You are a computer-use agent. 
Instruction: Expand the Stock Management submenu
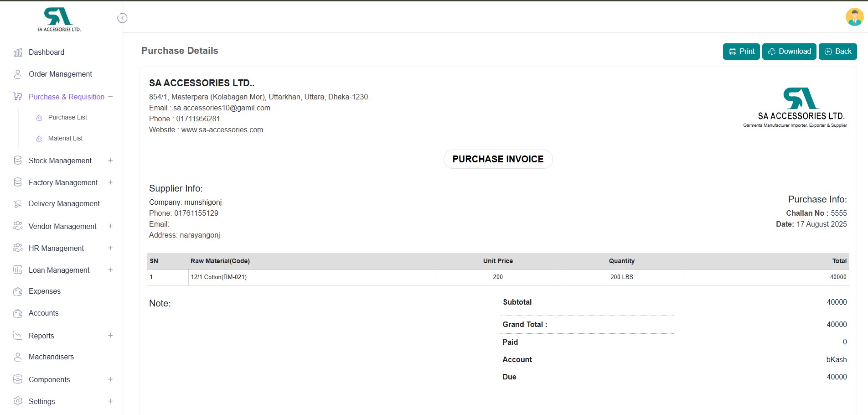pos(110,161)
